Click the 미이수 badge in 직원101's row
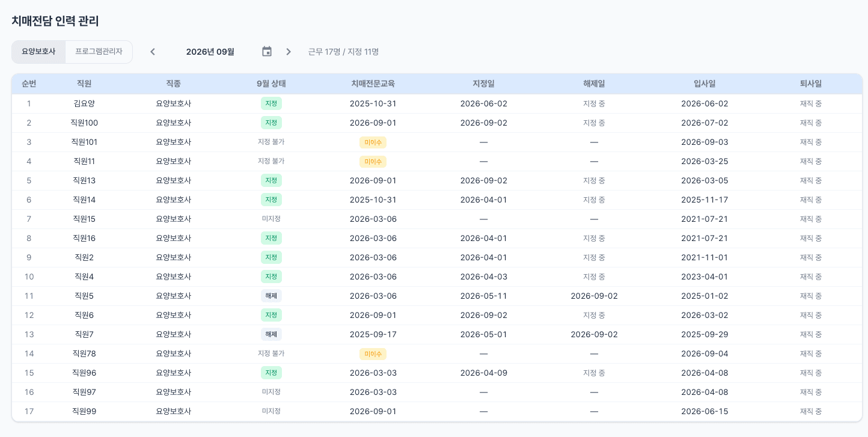 [x=373, y=142]
